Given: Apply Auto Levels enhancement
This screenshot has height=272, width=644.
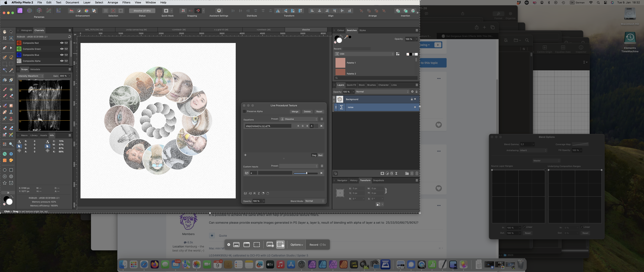Looking at the screenshot, I should click(x=71, y=11).
